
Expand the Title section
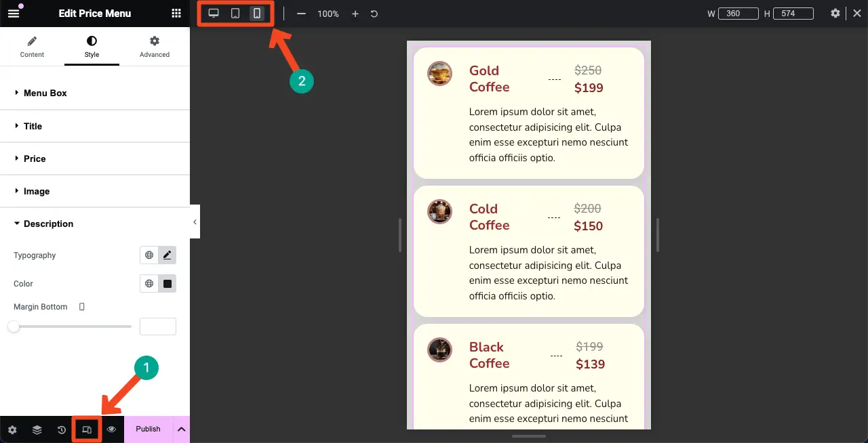tap(94, 126)
